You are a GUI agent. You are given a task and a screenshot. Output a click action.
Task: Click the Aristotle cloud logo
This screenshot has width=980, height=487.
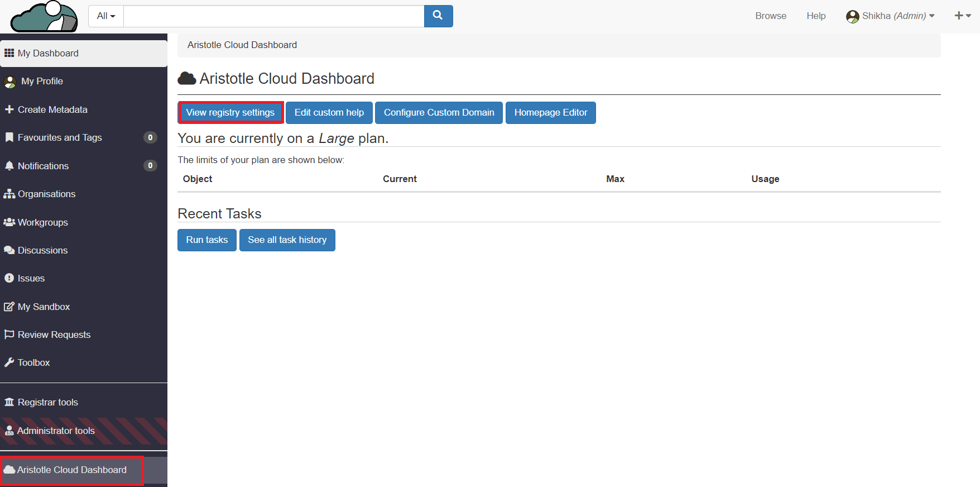point(44,17)
